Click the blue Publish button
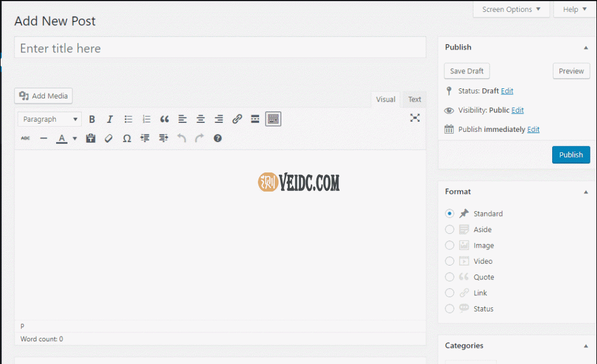Image resolution: width=597 pixels, height=364 pixels. tap(571, 155)
